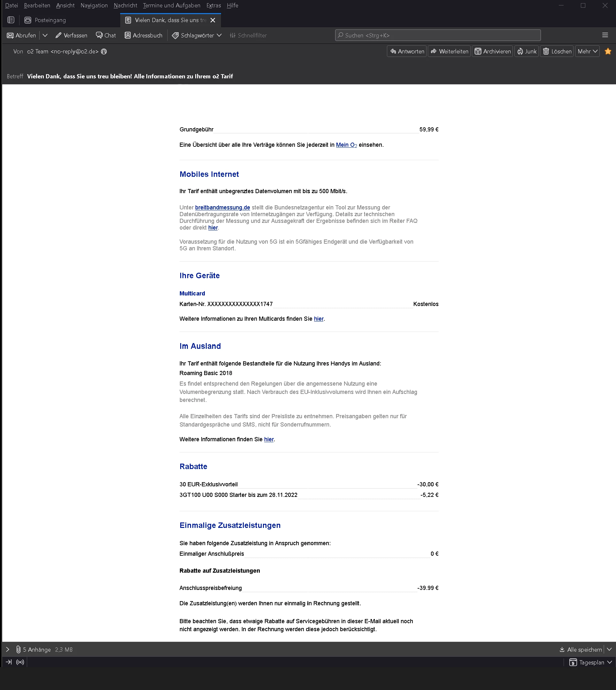
Task: Click the Abrufen mail fetch button
Action: [x=21, y=35]
